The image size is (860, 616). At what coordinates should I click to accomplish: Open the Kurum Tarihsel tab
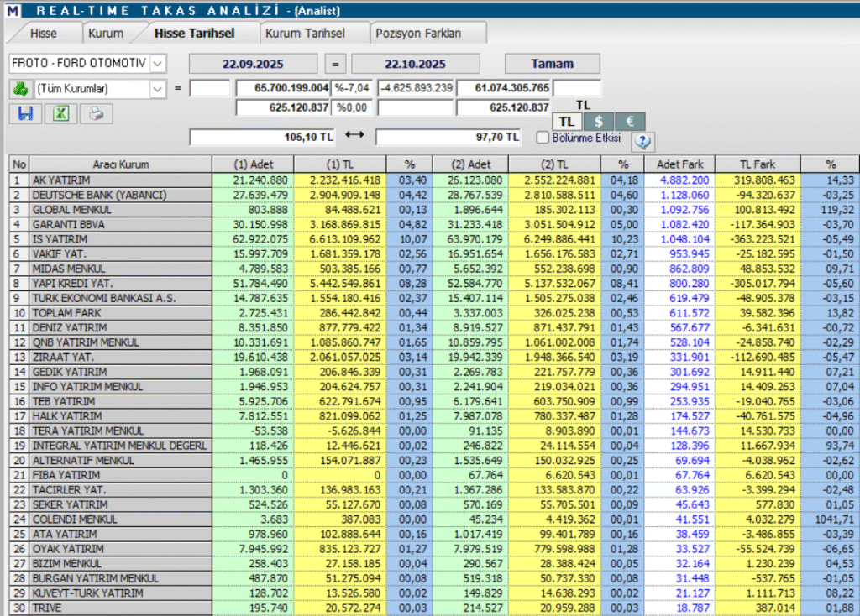pyautogui.click(x=304, y=34)
